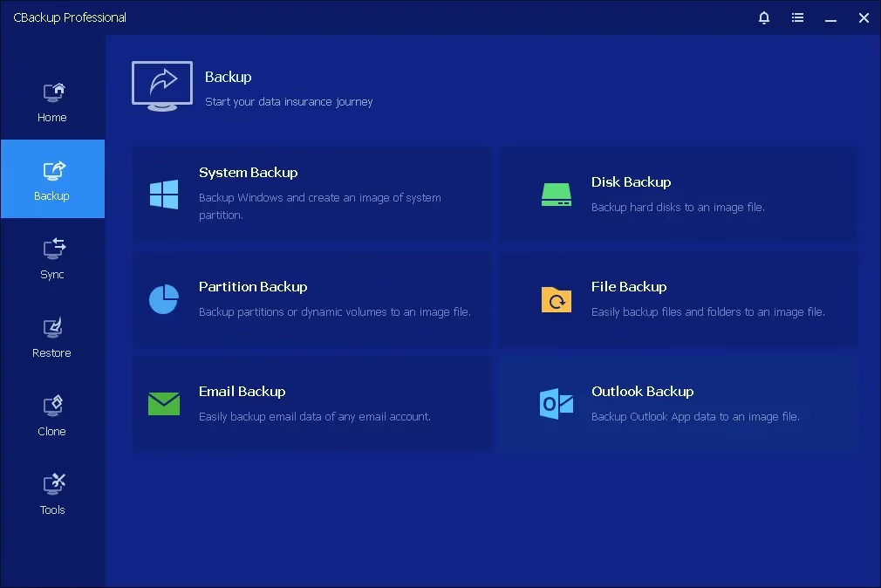Click the green disk drive icon
The height and width of the screenshot is (588, 881).
[x=556, y=194]
